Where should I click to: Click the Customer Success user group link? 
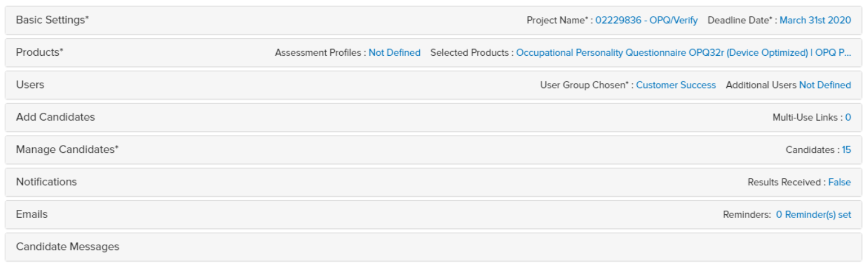(675, 85)
